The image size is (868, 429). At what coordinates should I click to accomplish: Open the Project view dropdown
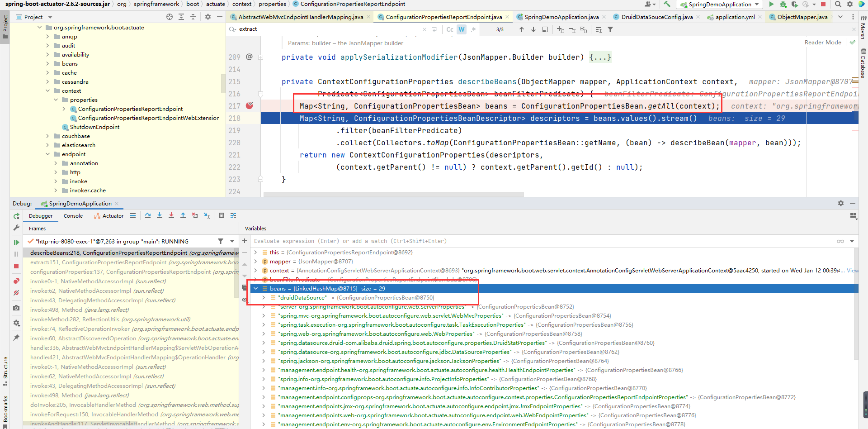tap(50, 17)
